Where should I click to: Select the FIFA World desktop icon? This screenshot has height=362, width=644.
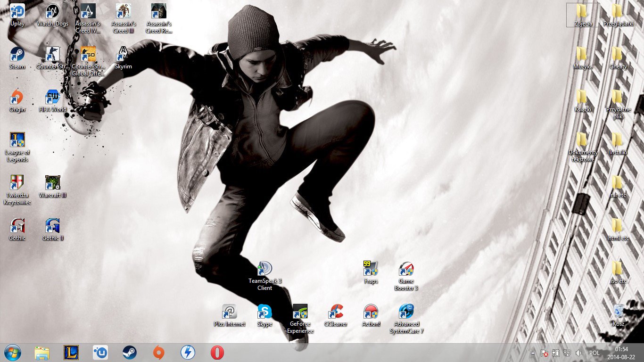53,100
